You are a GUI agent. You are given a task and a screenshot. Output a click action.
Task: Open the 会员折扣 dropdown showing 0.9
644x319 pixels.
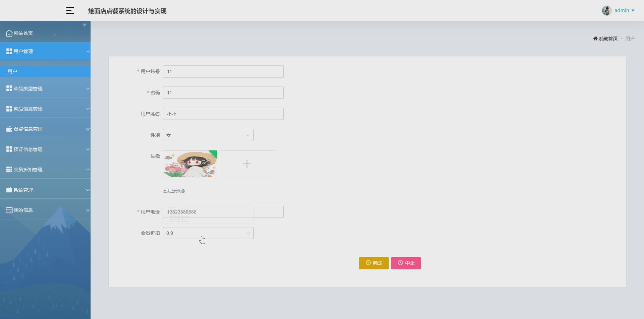tap(208, 233)
